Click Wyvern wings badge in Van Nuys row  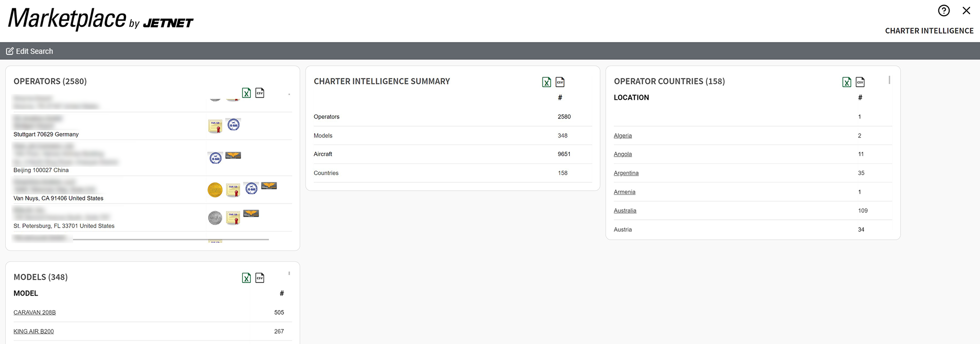[269, 186]
